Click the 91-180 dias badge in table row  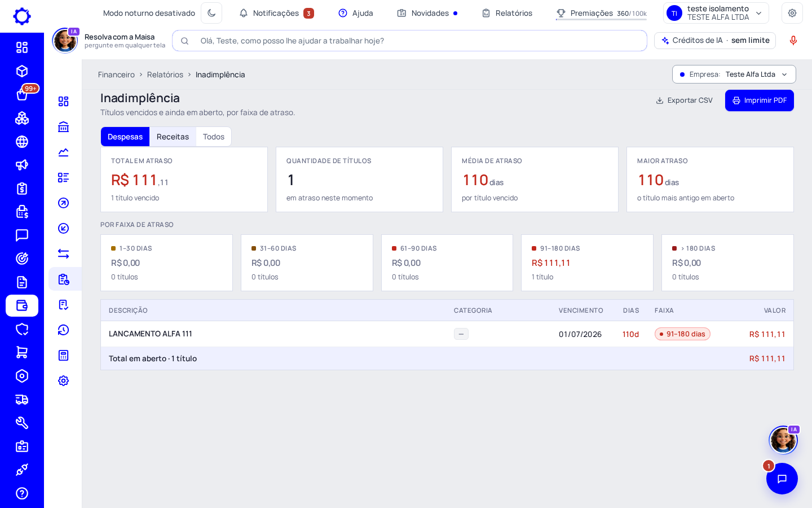682,334
